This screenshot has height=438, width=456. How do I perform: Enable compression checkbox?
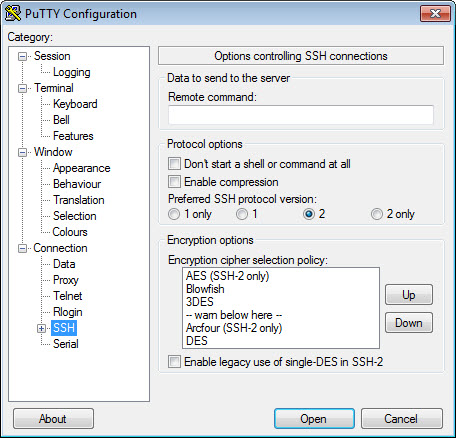[x=174, y=182]
